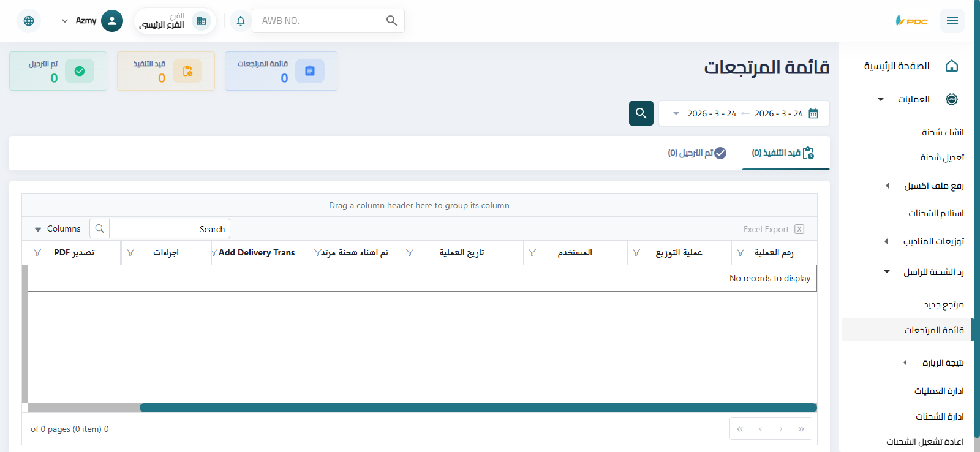Click filter icon on المستخدم column
980x452 pixels.
[532, 252]
